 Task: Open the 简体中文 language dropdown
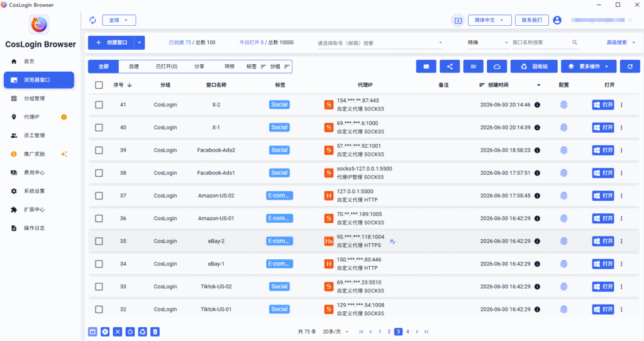(489, 20)
